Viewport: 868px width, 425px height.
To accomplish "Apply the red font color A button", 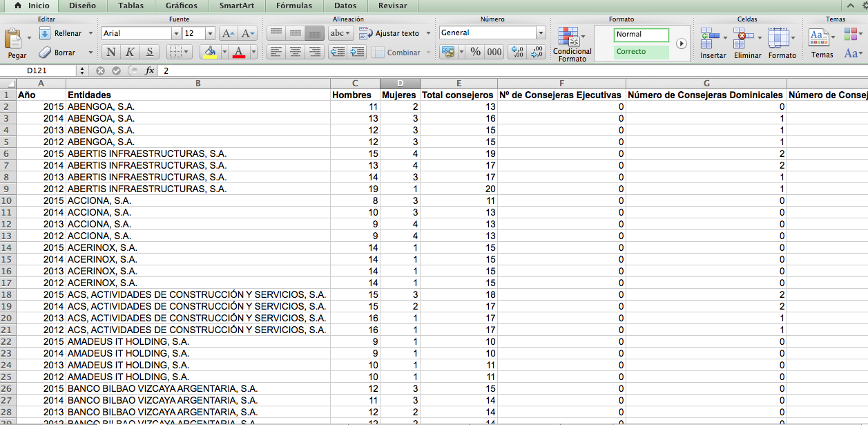I will [x=239, y=52].
